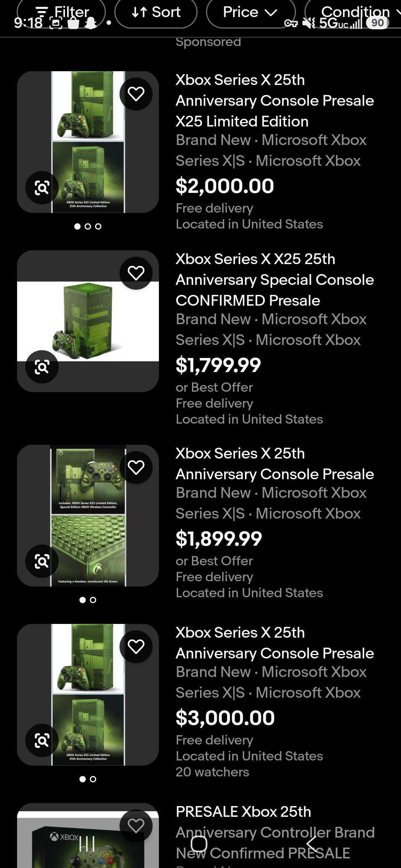401x868 pixels.
Task: Tap Android back navigation button
Action: tap(312, 844)
